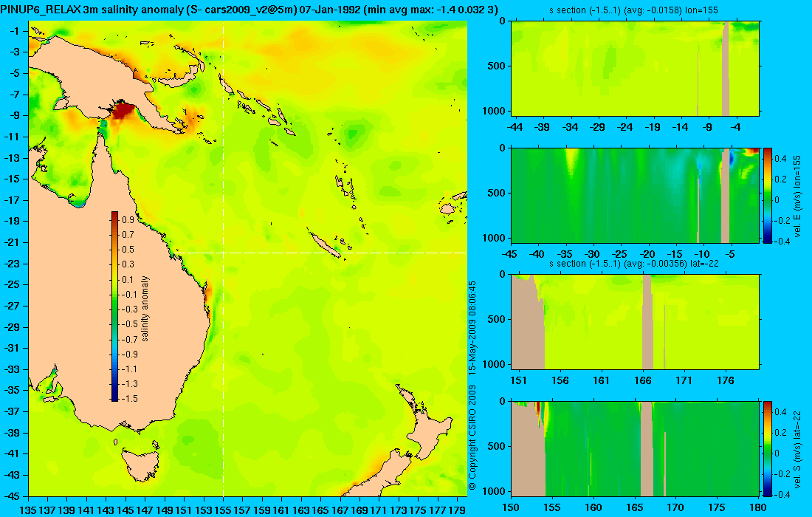Viewport: 812px width, 517px height.
Task: Click the 135 longitude label on the main map
Action: coord(27,510)
